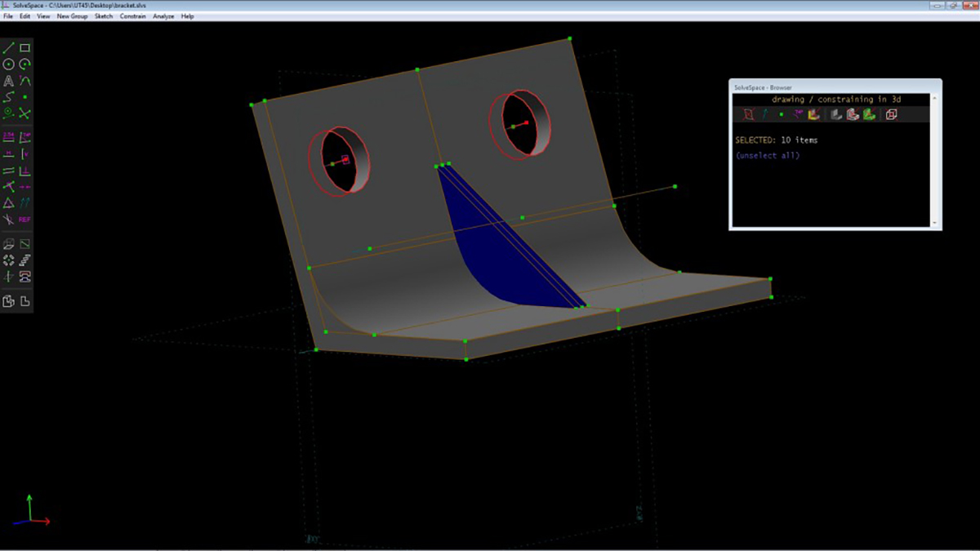Open the File menu
The width and height of the screenshot is (980, 551).
pos(8,16)
